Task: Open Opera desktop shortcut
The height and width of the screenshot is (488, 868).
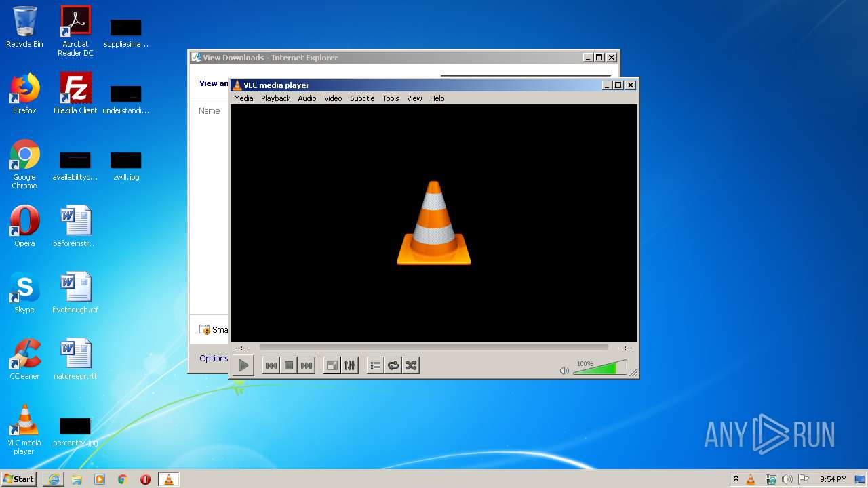Action: [24, 226]
